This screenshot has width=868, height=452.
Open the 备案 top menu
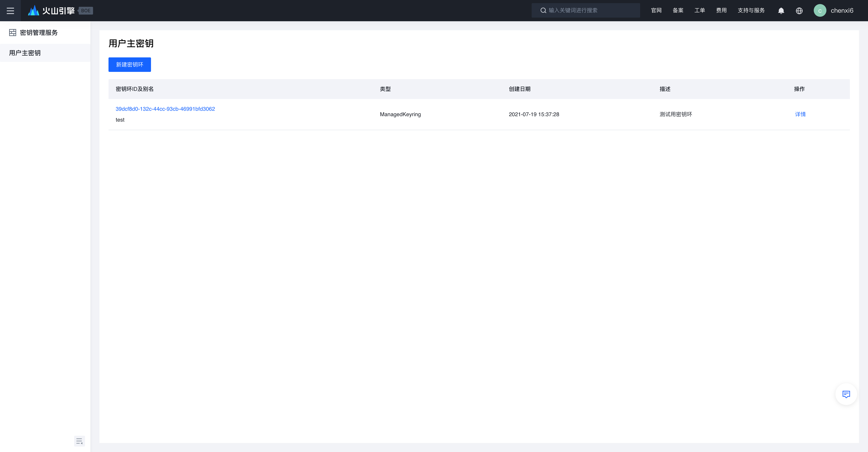[x=678, y=10]
